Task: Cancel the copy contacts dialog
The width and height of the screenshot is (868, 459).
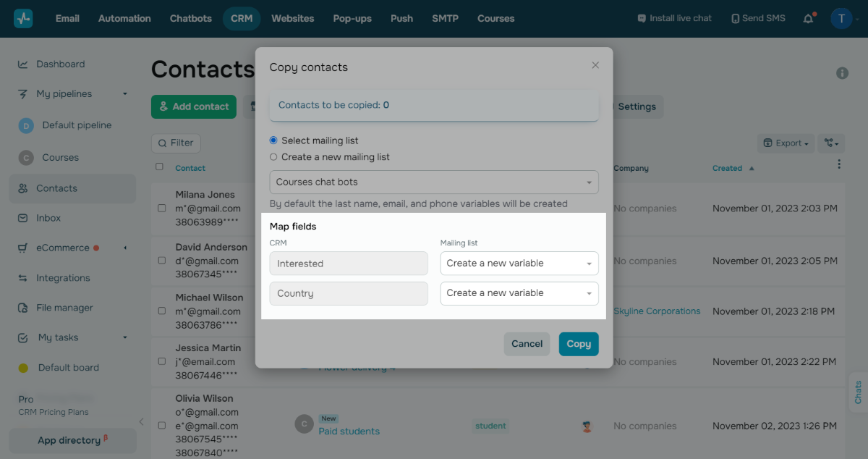Action: click(527, 344)
